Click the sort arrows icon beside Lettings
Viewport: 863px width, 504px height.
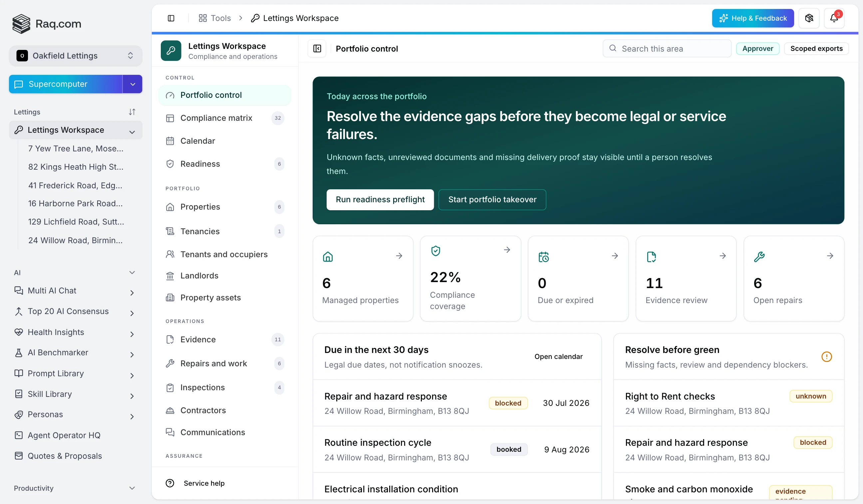point(132,112)
